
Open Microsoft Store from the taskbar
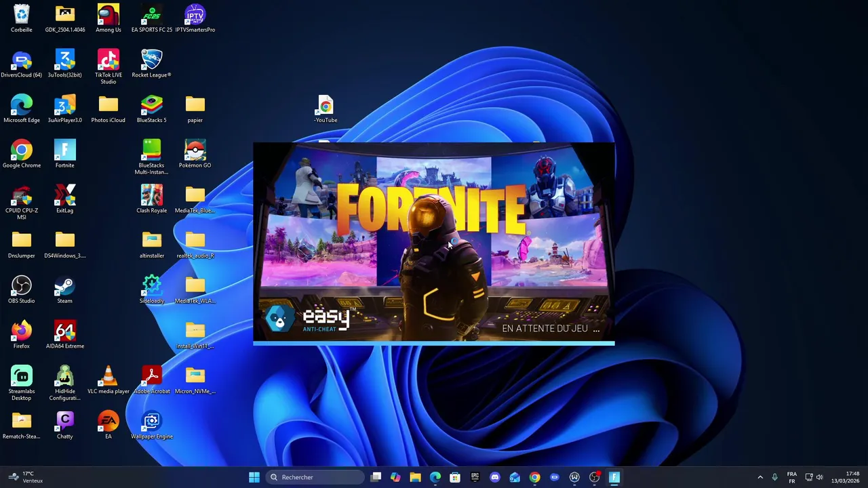[455, 477]
